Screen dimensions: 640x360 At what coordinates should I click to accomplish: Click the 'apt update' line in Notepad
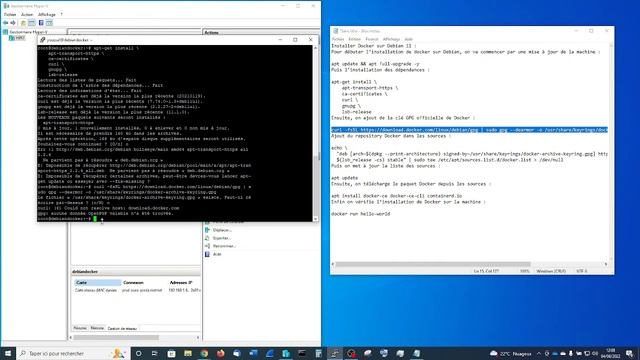[344, 178]
